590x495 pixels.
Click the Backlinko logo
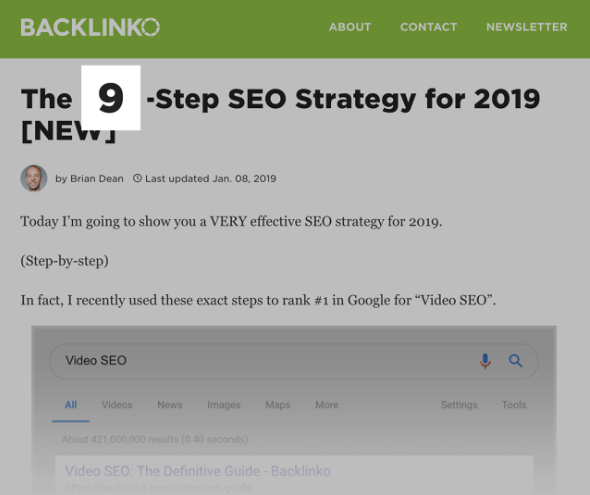pyautogui.click(x=90, y=27)
